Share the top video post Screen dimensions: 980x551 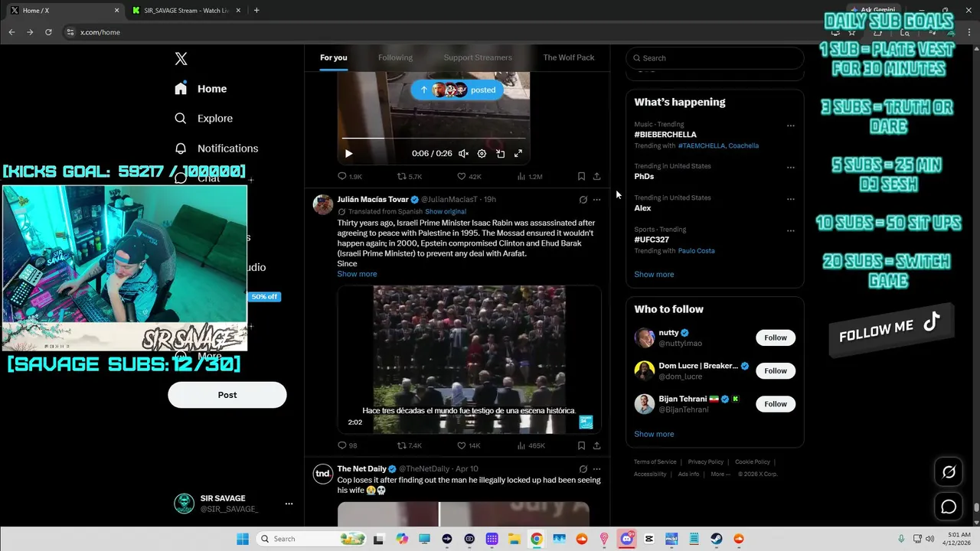point(596,177)
